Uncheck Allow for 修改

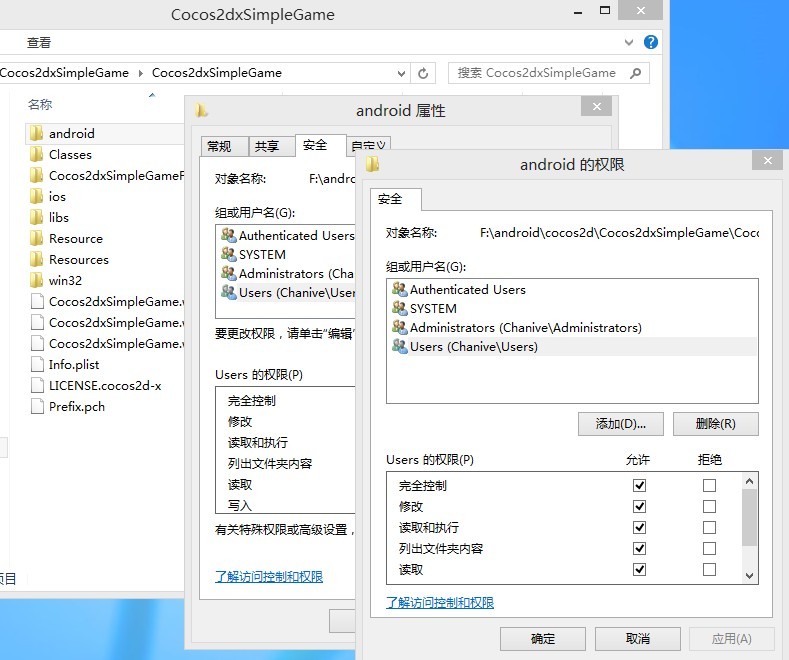click(x=640, y=507)
